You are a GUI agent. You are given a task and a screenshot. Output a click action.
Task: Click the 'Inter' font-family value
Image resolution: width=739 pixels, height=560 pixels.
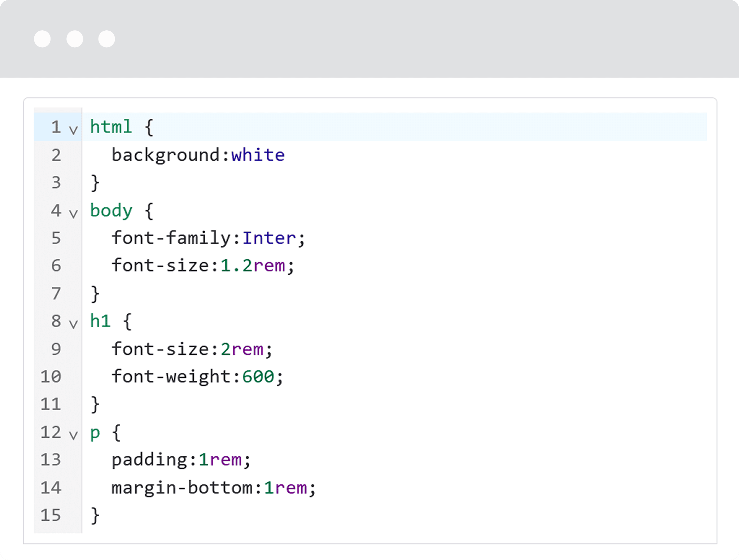(x=269, y=238)
